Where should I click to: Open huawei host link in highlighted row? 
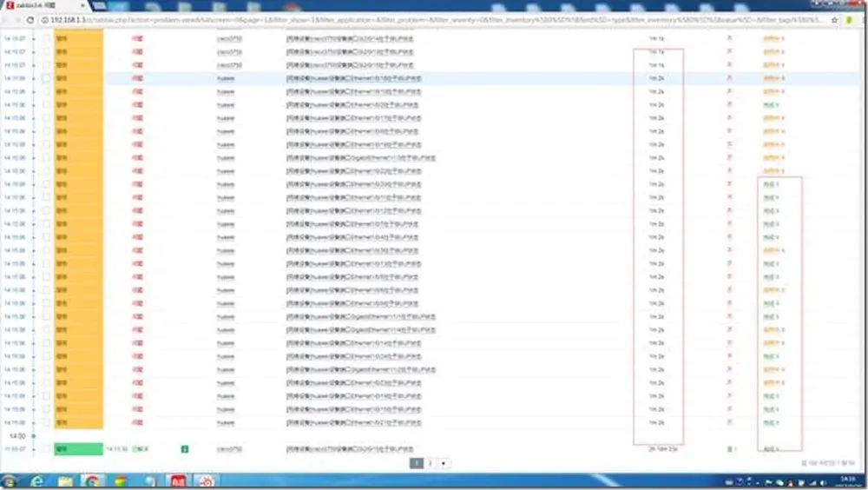(226, 79)
